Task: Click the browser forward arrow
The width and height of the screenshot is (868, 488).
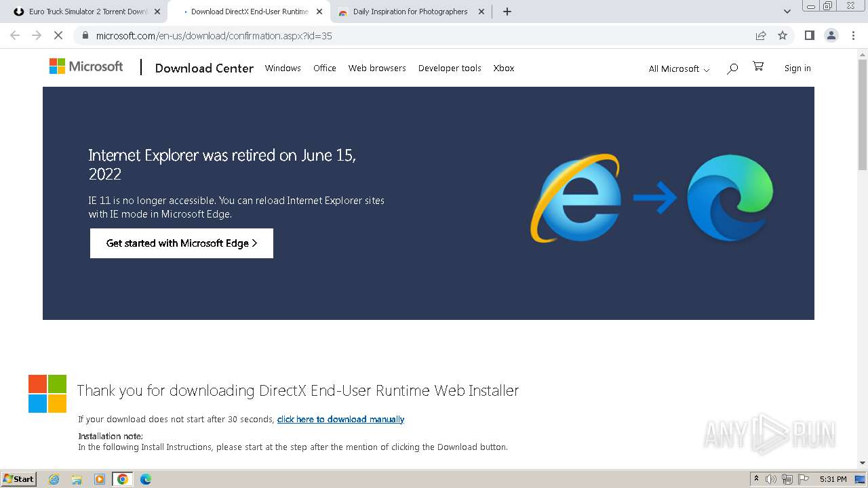Action: 37,35
